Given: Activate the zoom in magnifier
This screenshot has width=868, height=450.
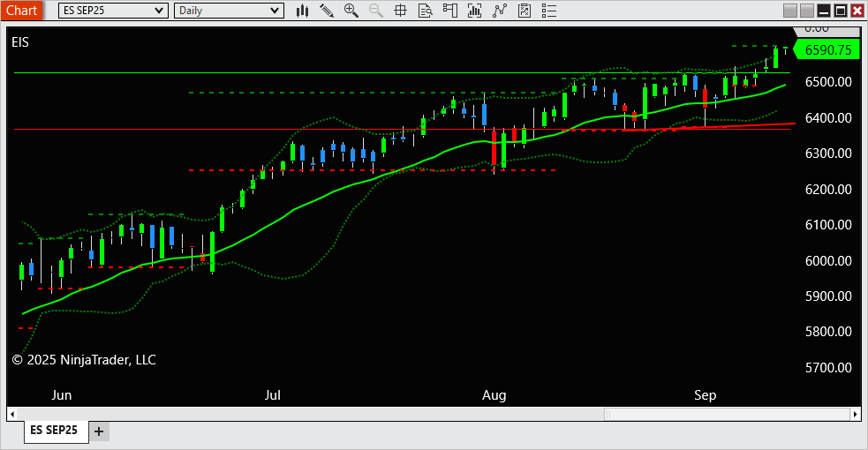Looking at the screenshot, I should click(x=351, y=11).
